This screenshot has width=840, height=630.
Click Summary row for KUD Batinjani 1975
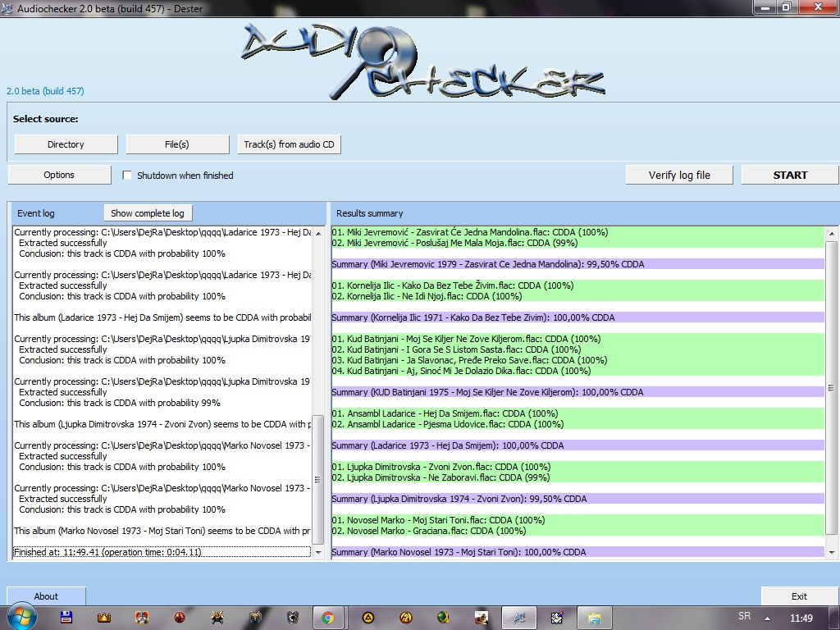(577, 392)
